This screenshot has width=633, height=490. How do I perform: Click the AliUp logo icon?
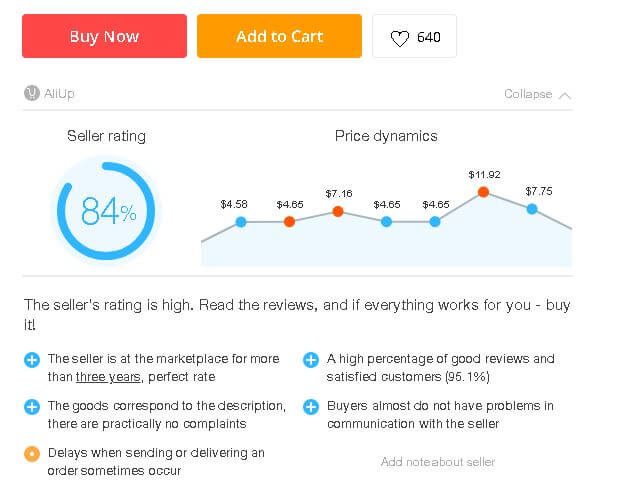tap(31, 94)
